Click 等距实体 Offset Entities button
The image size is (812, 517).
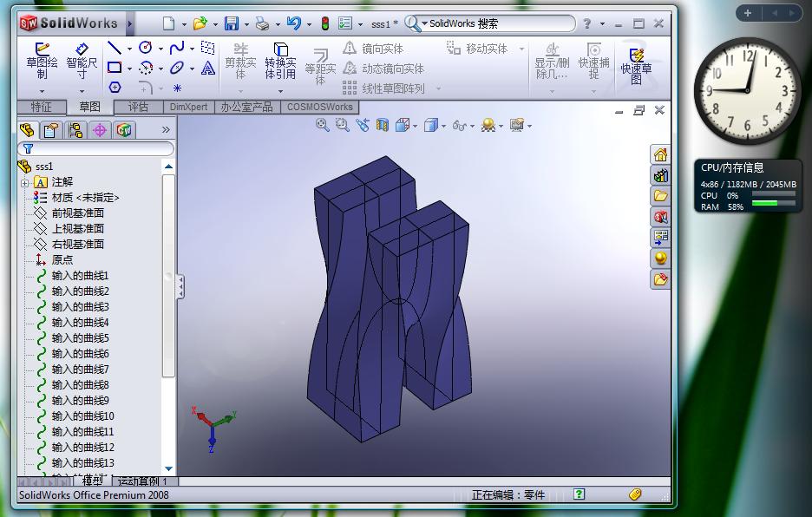pos(320,66)
